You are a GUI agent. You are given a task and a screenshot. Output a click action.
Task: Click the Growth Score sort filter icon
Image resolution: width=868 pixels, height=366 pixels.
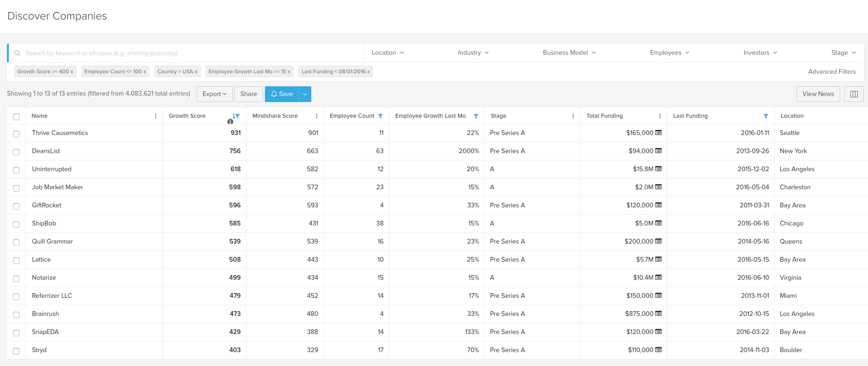[237, 116]
